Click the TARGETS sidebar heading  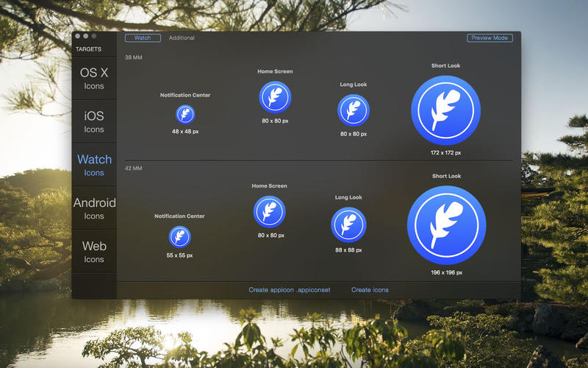click(88, 49)
